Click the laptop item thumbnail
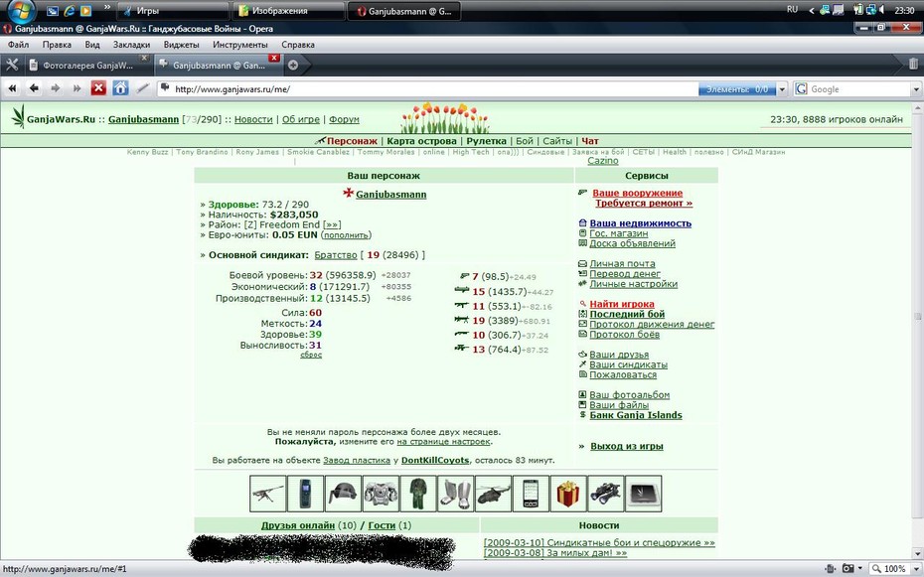Viewport: 924px width, 577px height. pyautogui.click(x=644, y=494)
